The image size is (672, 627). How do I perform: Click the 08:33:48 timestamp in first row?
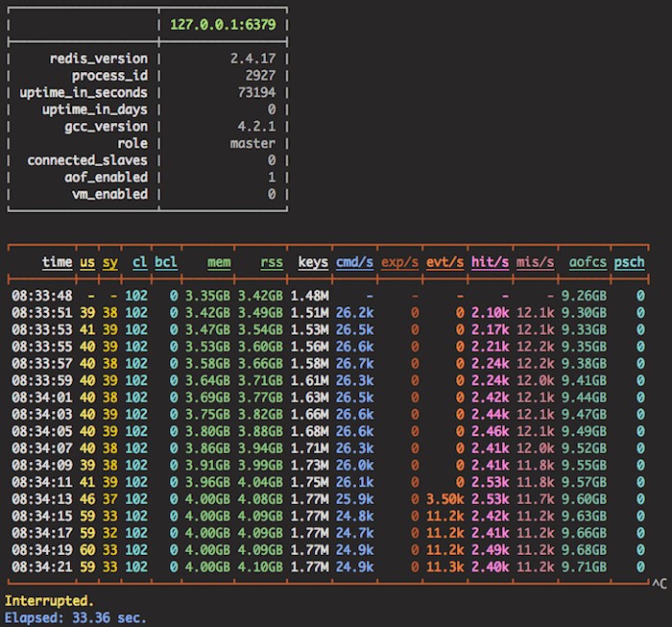(x=42, y=296)
